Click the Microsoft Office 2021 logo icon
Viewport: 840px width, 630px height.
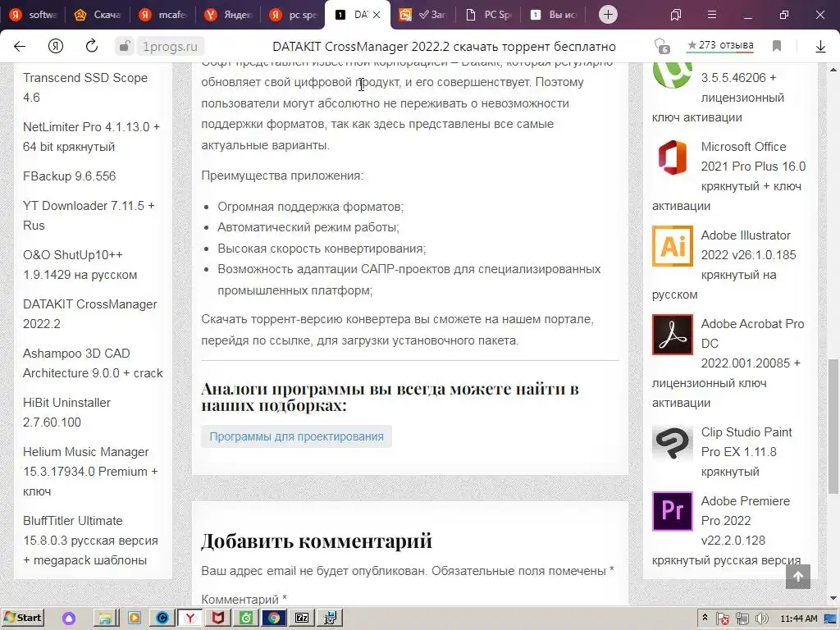673,158
